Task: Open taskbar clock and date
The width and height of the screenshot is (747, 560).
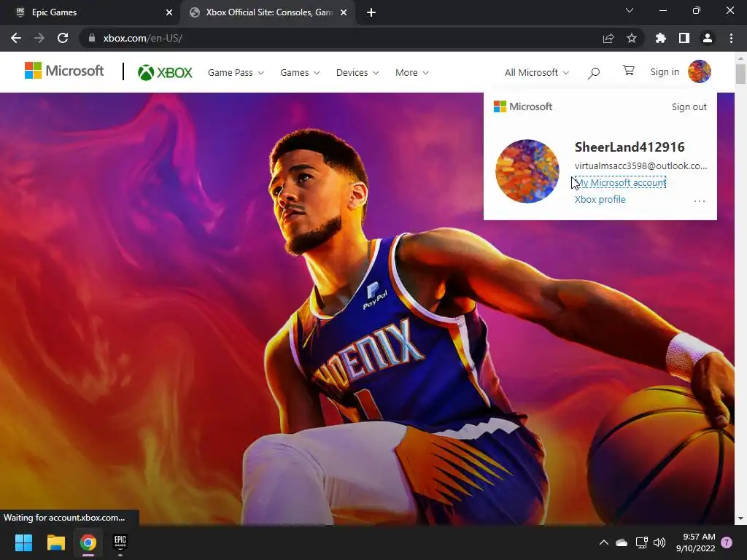Action: coord(695,542)
